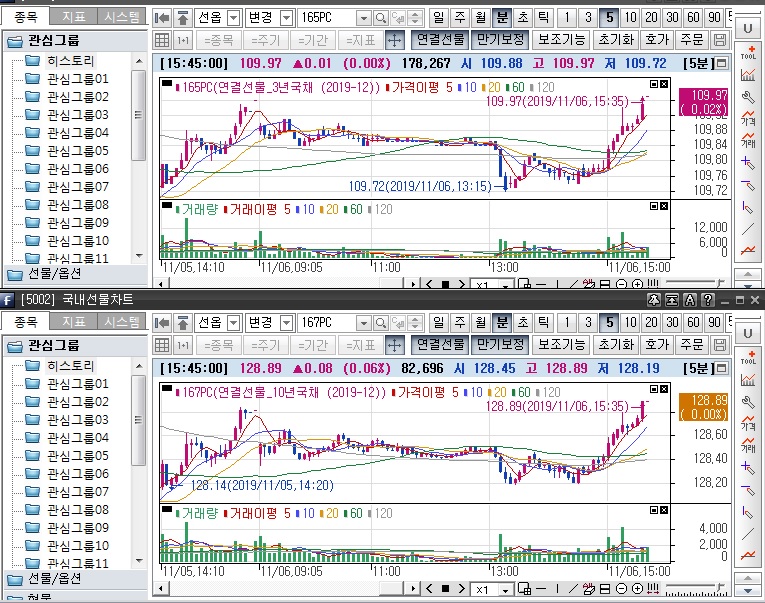
Task: Switch to the 지표 tab in top panel
Action: coord(73,17)
